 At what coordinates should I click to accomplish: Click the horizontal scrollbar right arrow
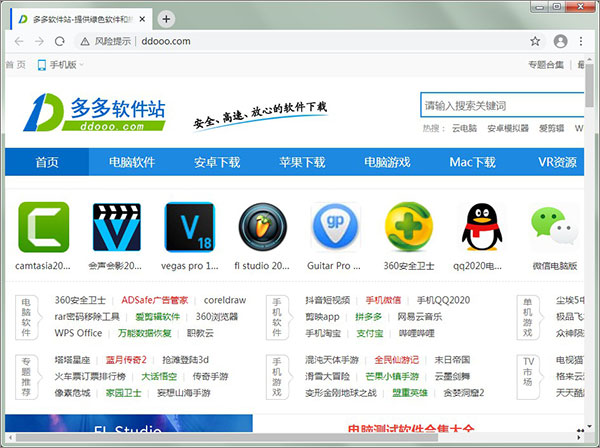579,437
